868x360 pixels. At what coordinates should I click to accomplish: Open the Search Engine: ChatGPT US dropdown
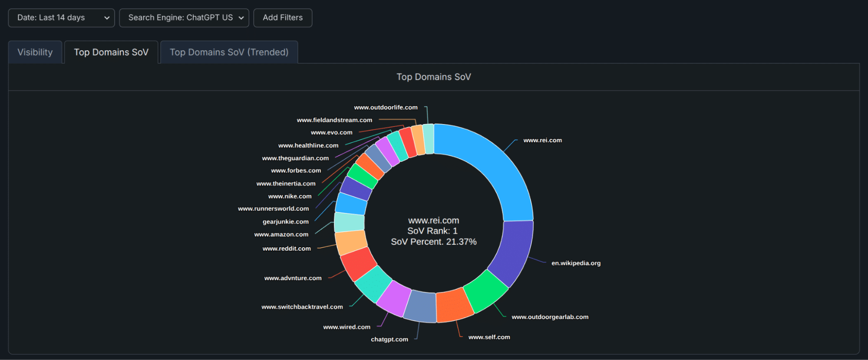click(x=184, y=18)
